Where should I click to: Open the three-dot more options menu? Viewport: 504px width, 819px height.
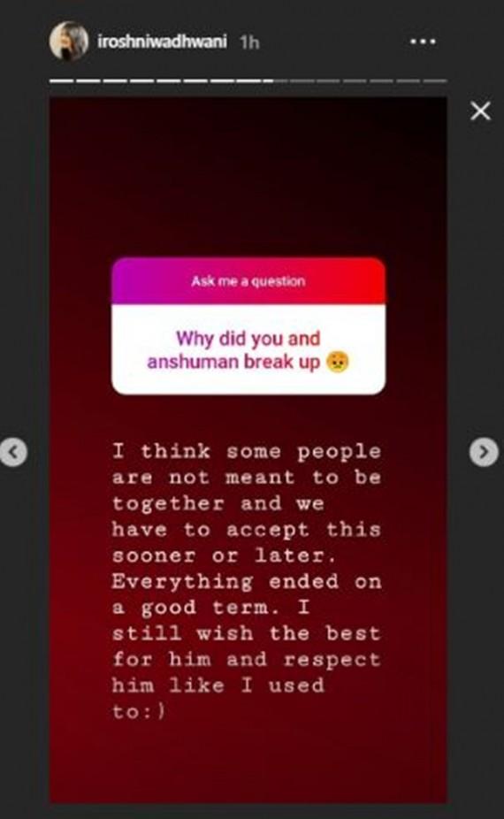coord(423,42)
